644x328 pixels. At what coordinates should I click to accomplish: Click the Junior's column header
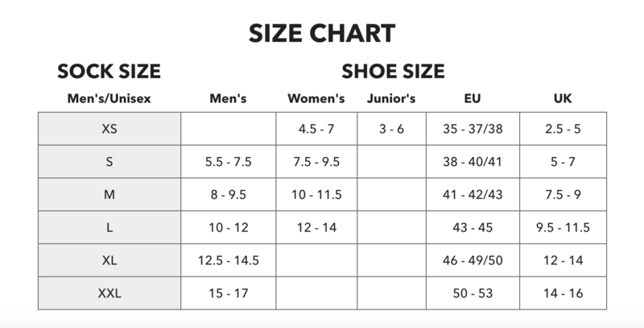[390, 99]
